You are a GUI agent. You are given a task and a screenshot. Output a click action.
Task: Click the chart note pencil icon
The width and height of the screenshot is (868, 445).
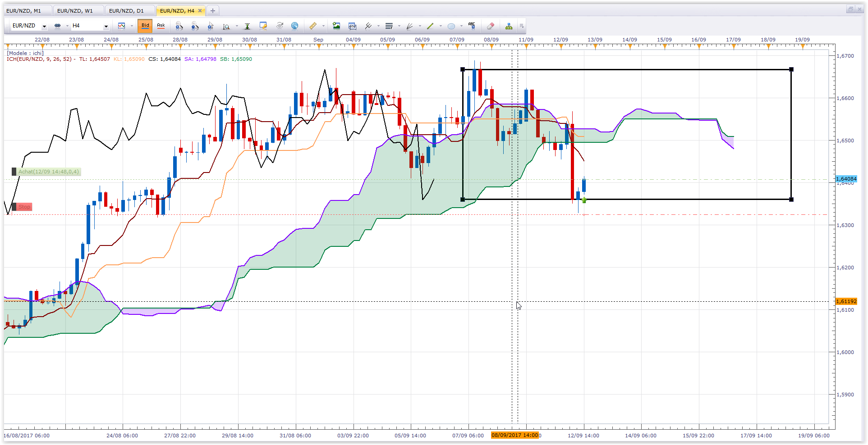263,26
